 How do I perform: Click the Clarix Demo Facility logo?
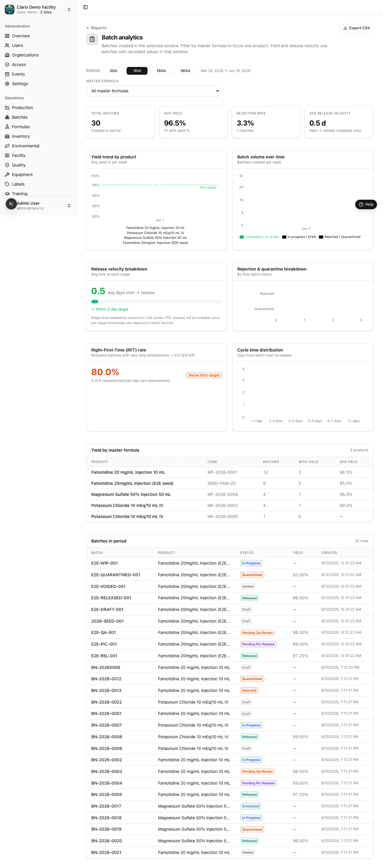tap(10, 10)
